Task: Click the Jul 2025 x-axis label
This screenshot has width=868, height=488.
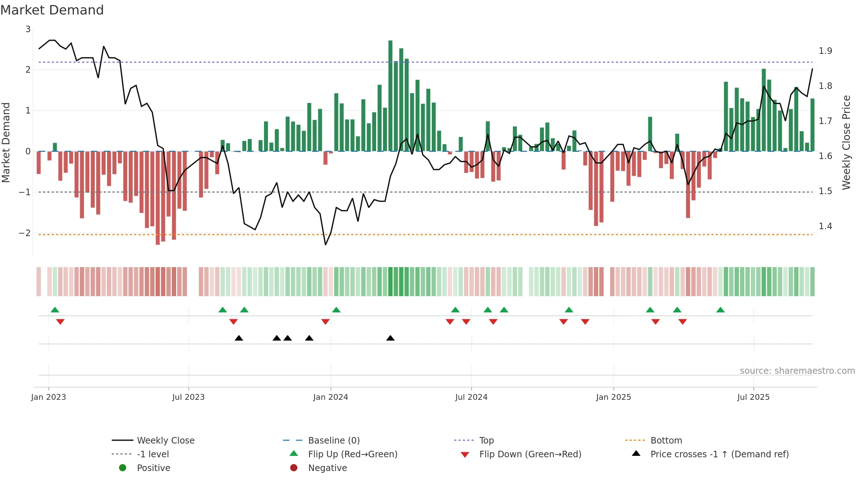Action: coord(753,397)
